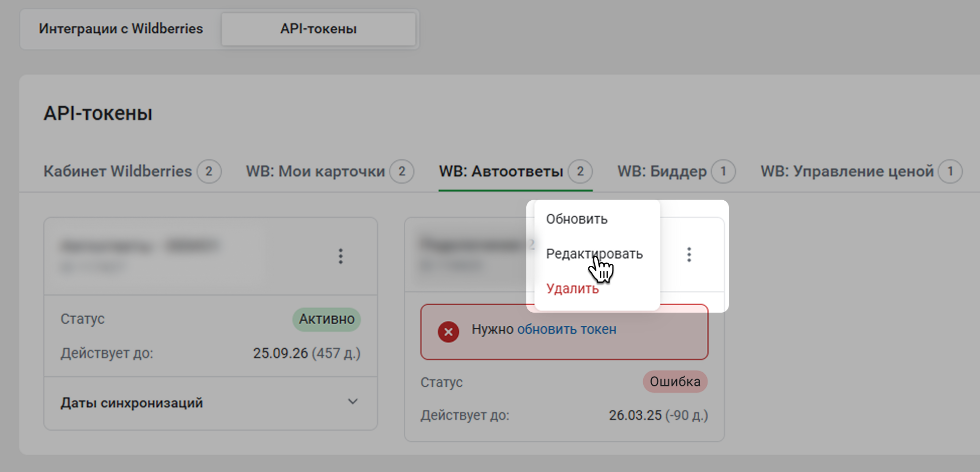Image resolution: width=980 pixels, height=472 pixels.
Task: Click the Статус label on the Активно card
Action: [83, 319]
